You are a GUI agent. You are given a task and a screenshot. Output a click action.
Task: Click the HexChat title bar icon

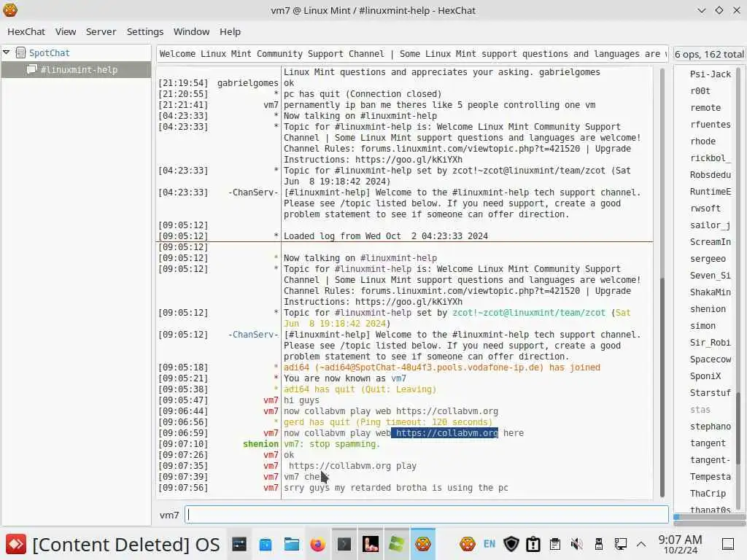click(10, 10)
